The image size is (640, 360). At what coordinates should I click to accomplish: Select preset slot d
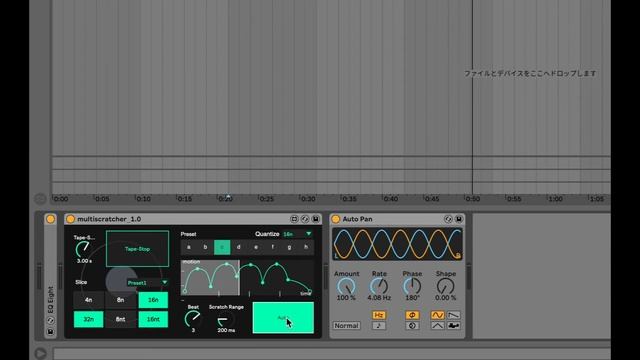click(x=239, y=247)
